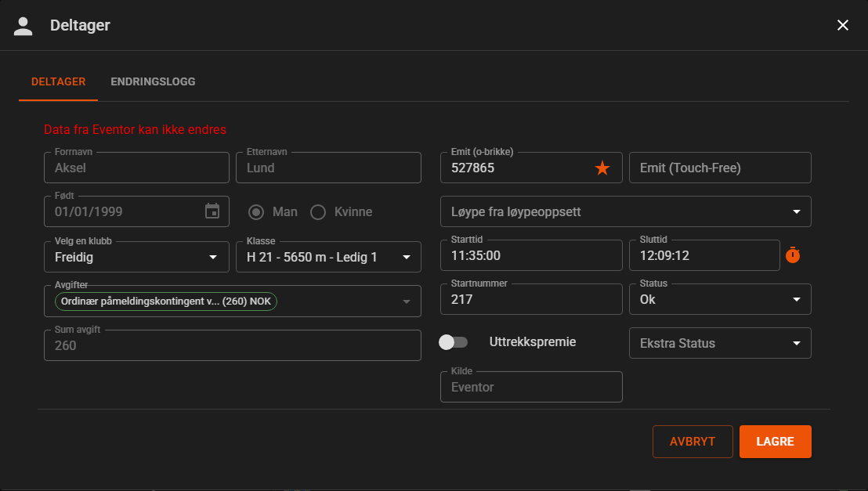Focus the Startnummer field
This screenshot has height=491, width=868.
pos(531,299)
